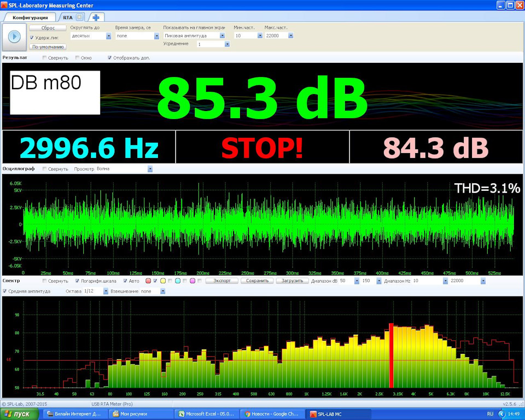The image size is (525, 420).
Task: Pick the magenta curve color swatch
Action: pos(192,281)
